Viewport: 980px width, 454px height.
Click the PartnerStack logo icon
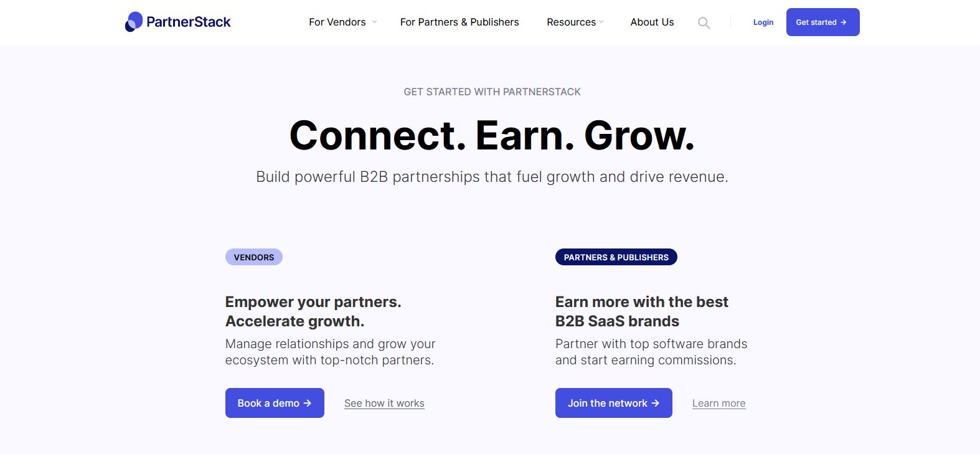(134, 22)
